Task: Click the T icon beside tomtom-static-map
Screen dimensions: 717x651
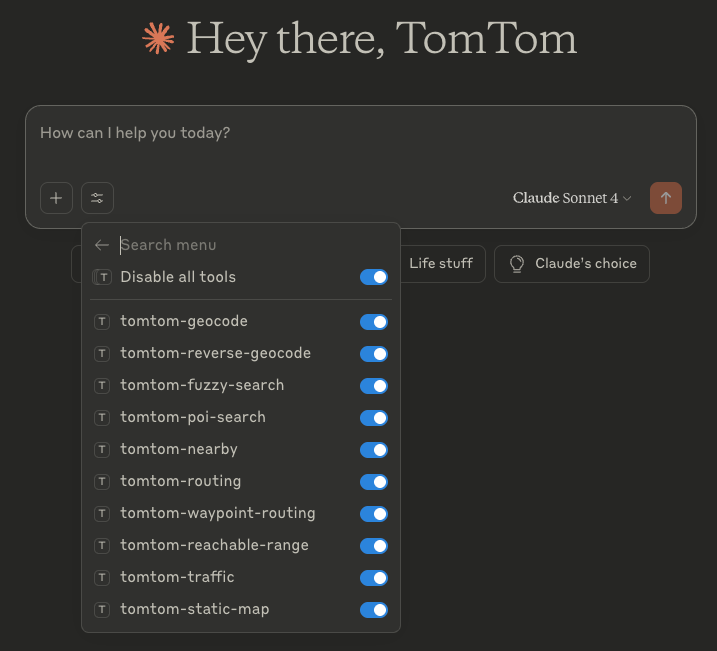Action: [x=102, y=609]
